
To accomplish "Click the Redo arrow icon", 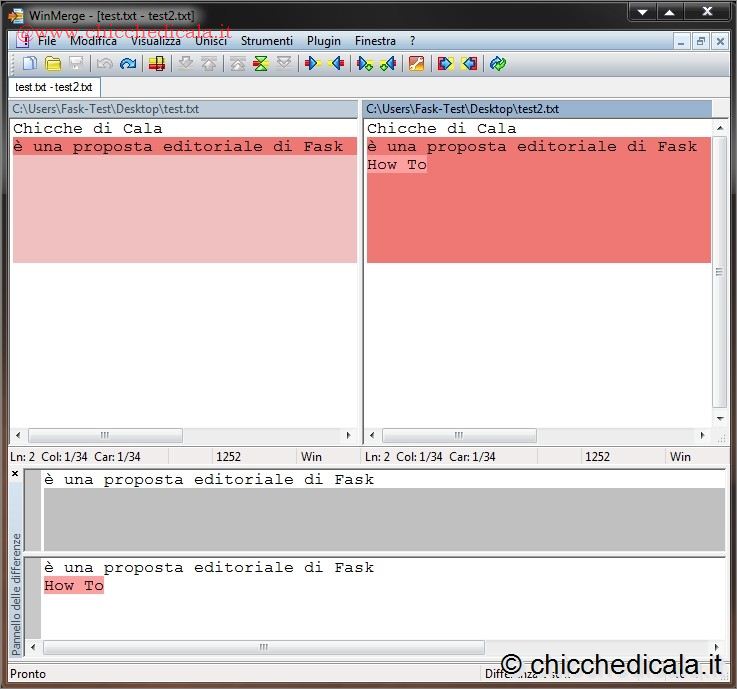I will point(128,64).
